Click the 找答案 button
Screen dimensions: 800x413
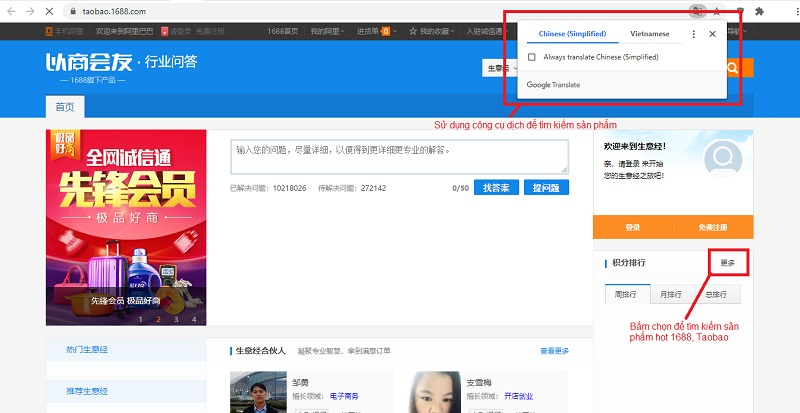click(496, 187)
